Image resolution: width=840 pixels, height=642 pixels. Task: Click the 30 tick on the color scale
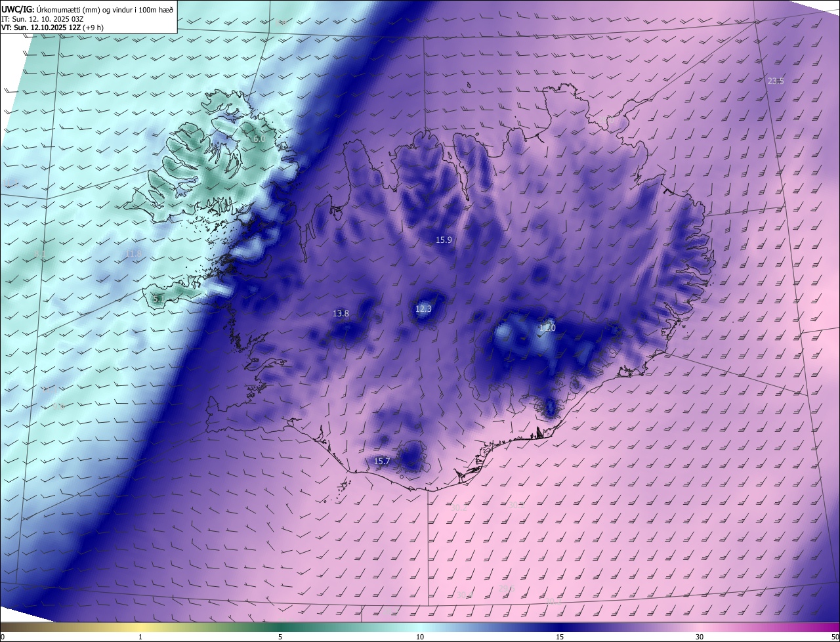[x=700, y=637]
